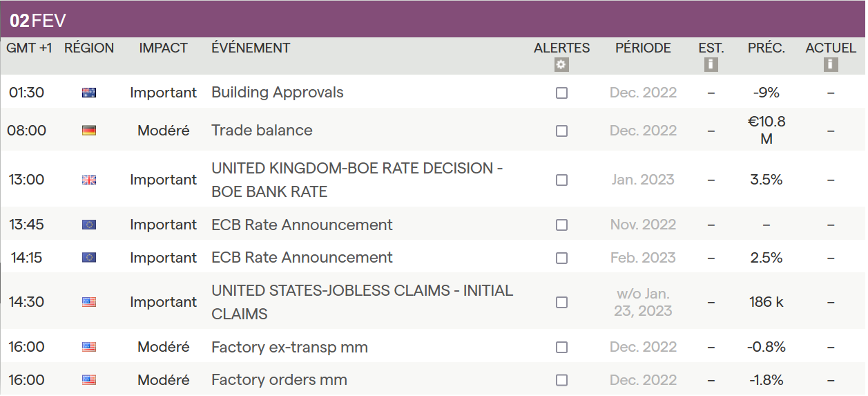
Task: Check the alert box for Factory orders mm
Action: (x=561, y=380)
